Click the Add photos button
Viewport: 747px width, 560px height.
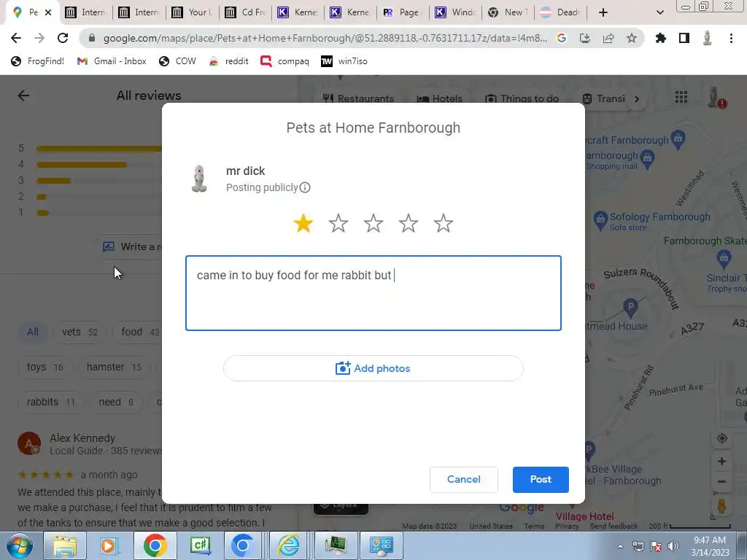click(373, 368)
